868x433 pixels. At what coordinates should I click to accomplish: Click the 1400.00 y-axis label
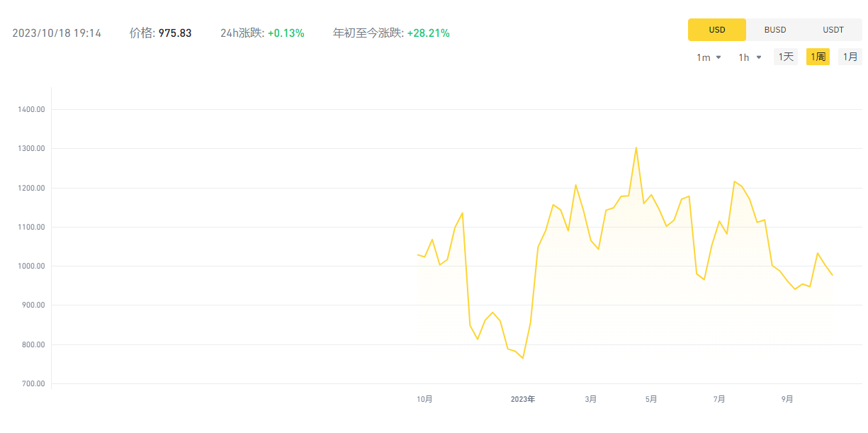32,110
